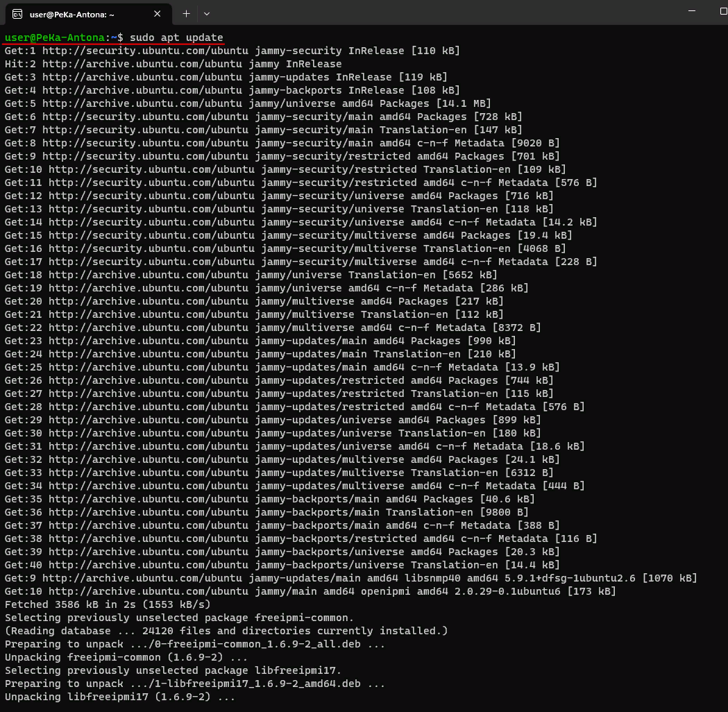The image size is (728, 712).
Task: Maximize the terminal window
Action: [723, 10]
